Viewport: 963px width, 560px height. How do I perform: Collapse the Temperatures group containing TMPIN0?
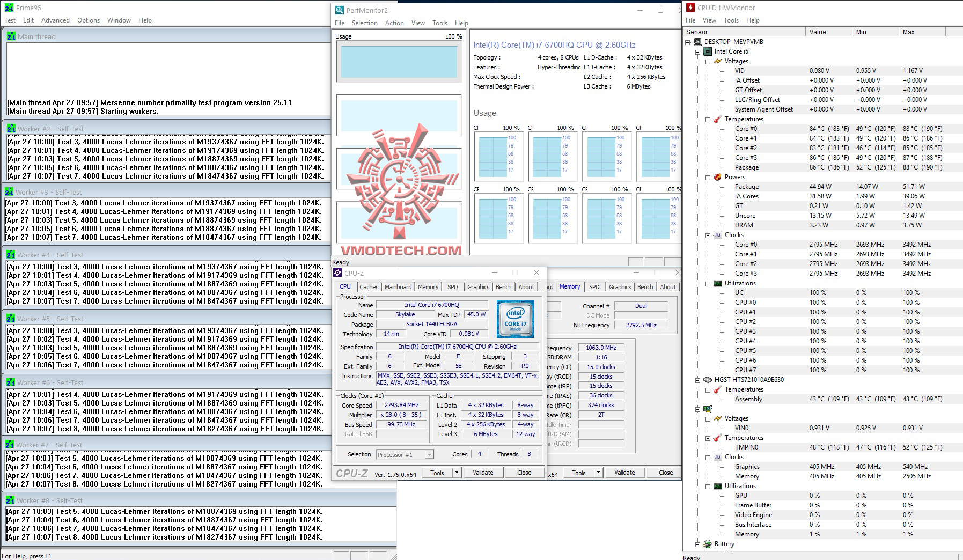pyautogui.click(x=708, y=438)
